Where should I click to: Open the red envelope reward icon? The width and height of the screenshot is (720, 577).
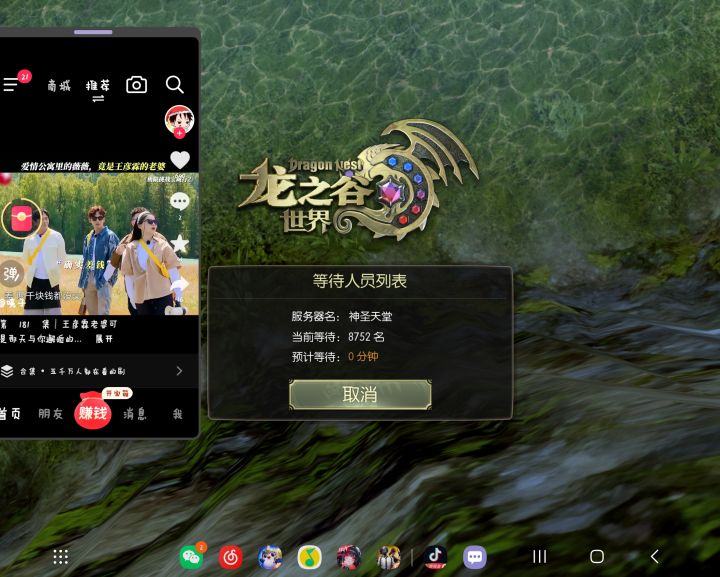pos(22,218)
